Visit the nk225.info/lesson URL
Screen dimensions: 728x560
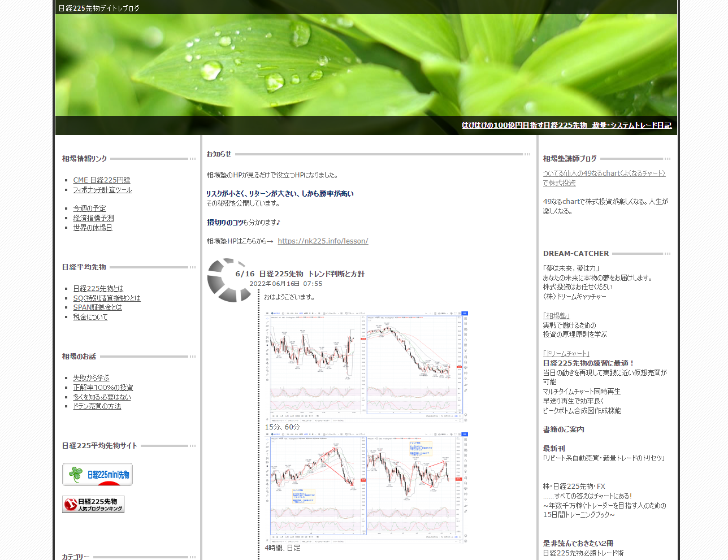click(x=323, y=241)
